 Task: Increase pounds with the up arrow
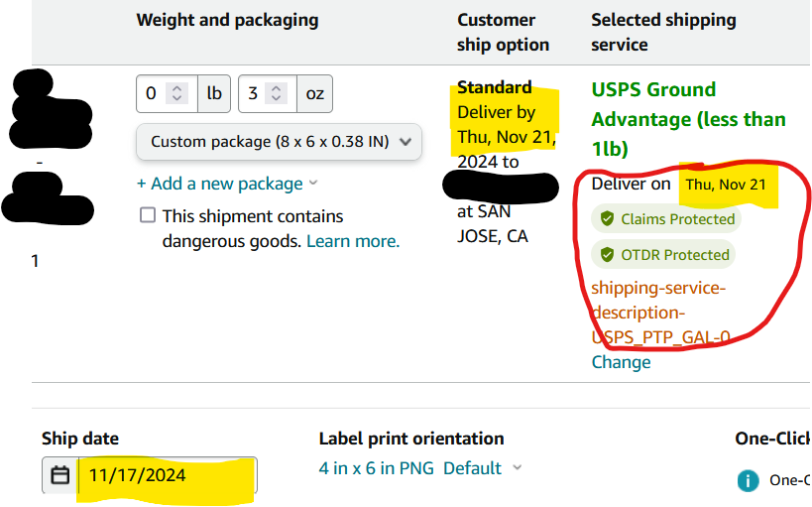coord(177,88)
